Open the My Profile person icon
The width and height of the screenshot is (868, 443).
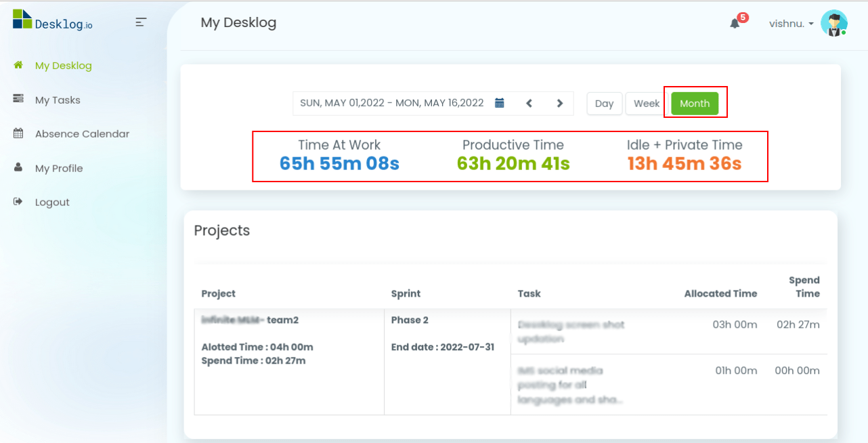17,168
